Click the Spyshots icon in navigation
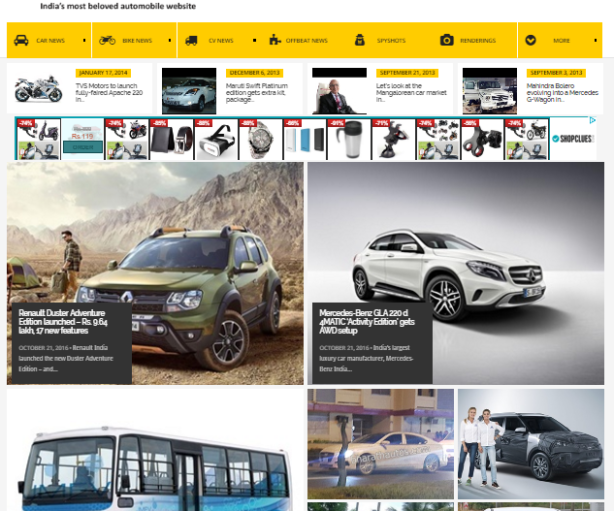The image size is (614, 511). click(359, 40)
